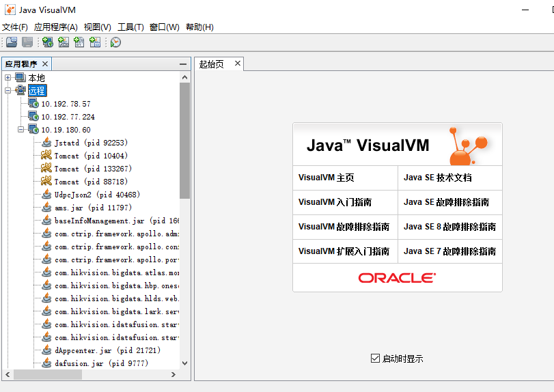Click the computer icon beside 本地
The width and height of the screenshot is (554, 392).
click(x=20, y=77)
